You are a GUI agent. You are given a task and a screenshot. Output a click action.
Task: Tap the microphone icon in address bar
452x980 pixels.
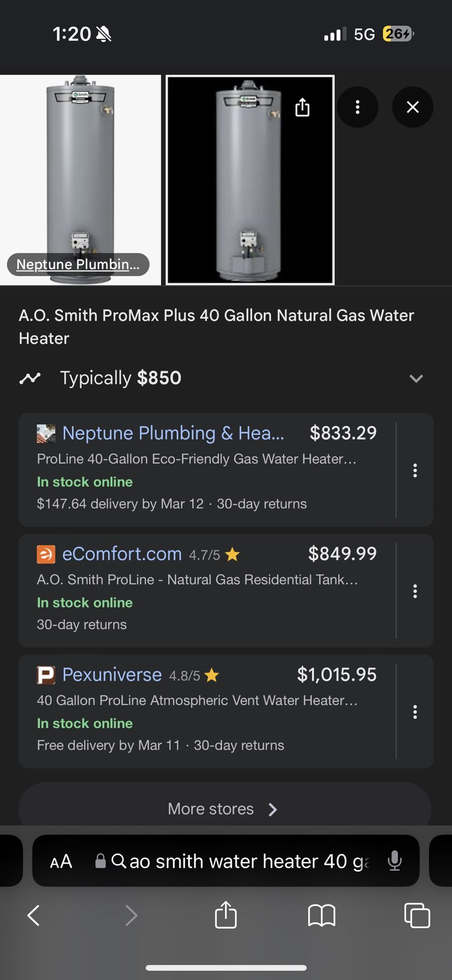click(394, 861)
